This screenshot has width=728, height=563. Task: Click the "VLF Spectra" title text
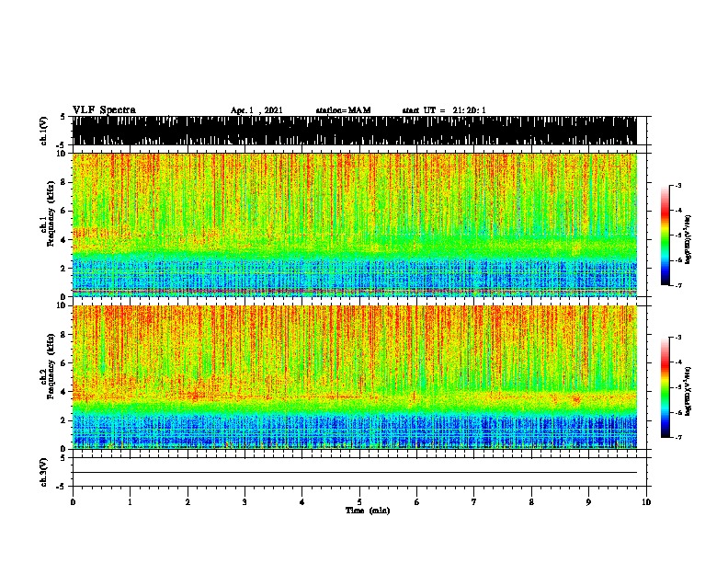(x=104, y=110)
